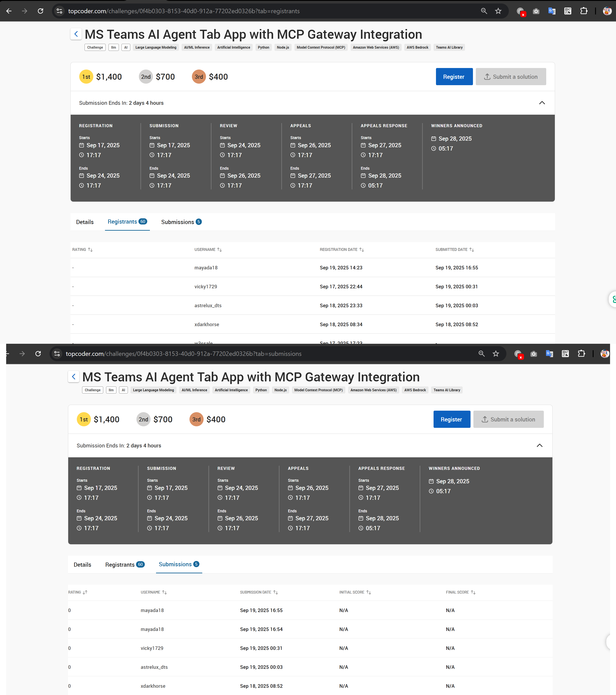
Task: Collapse the bottom submission timeline chevron
Action: tap(539, 446)
